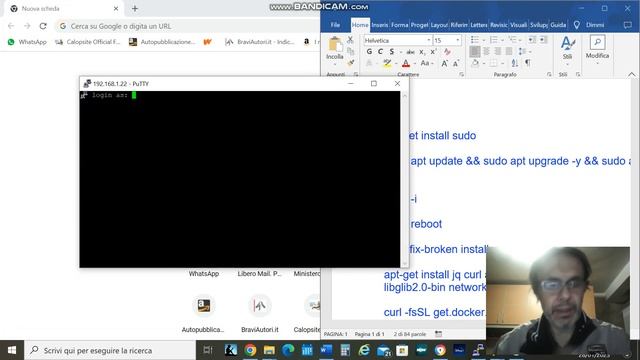Open the comments speech bubble icon in Word

(x=628, y=25)
